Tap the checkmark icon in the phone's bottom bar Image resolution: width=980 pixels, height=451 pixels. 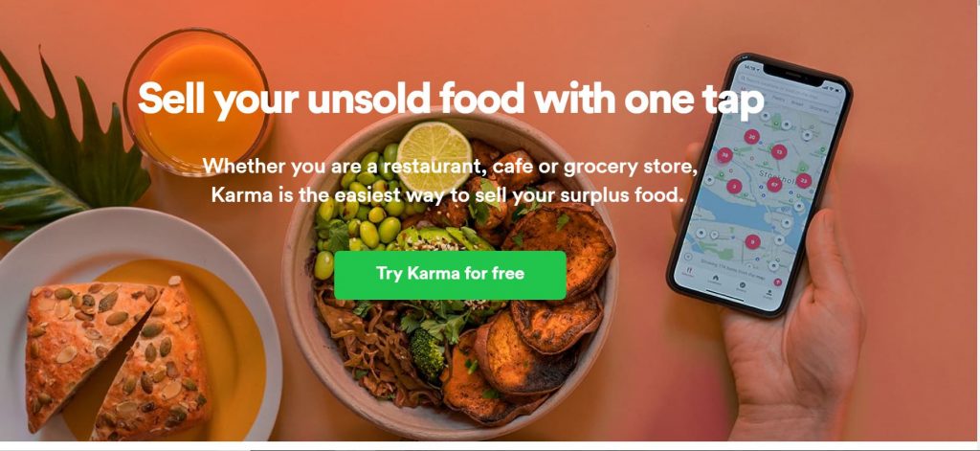tap(742, 286)
